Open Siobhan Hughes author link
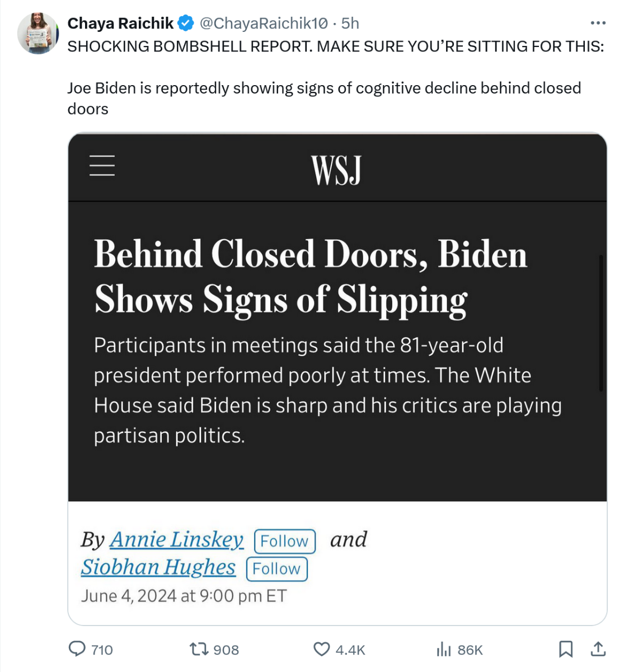 [x=158, y=567]
